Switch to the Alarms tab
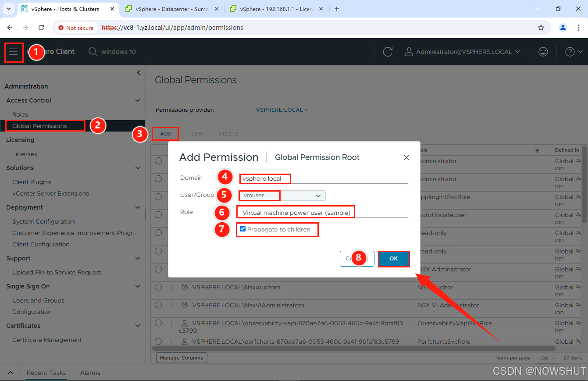 click(x=90, y=373)
